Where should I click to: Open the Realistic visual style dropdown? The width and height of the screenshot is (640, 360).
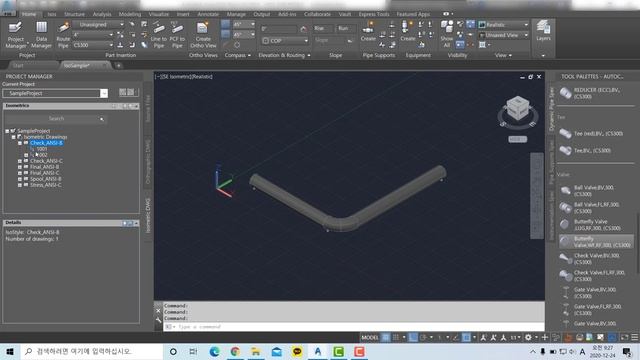tap(503, 24)
